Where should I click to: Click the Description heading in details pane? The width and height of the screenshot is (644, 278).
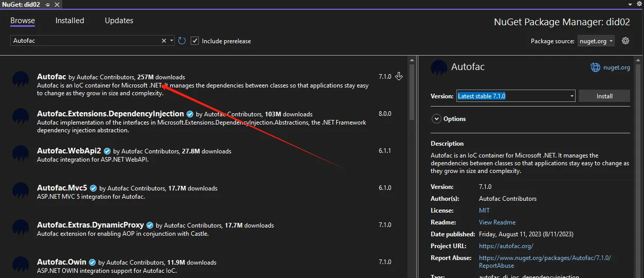pos(447,144)
